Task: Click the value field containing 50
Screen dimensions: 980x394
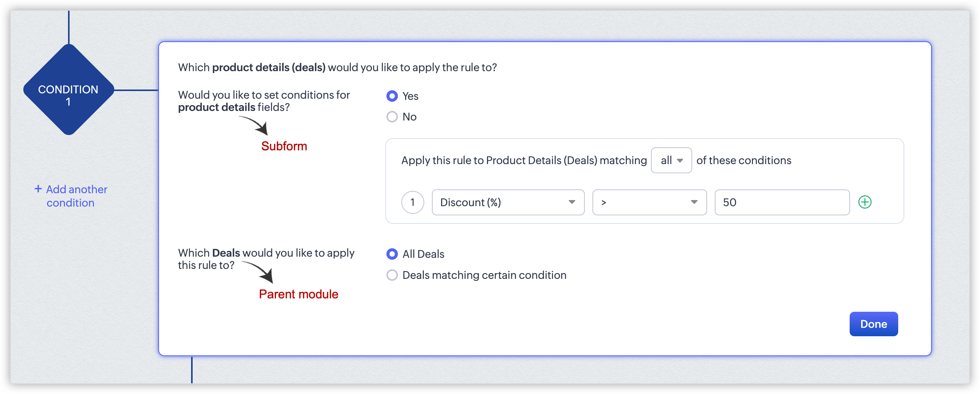Action: point(782,202)
